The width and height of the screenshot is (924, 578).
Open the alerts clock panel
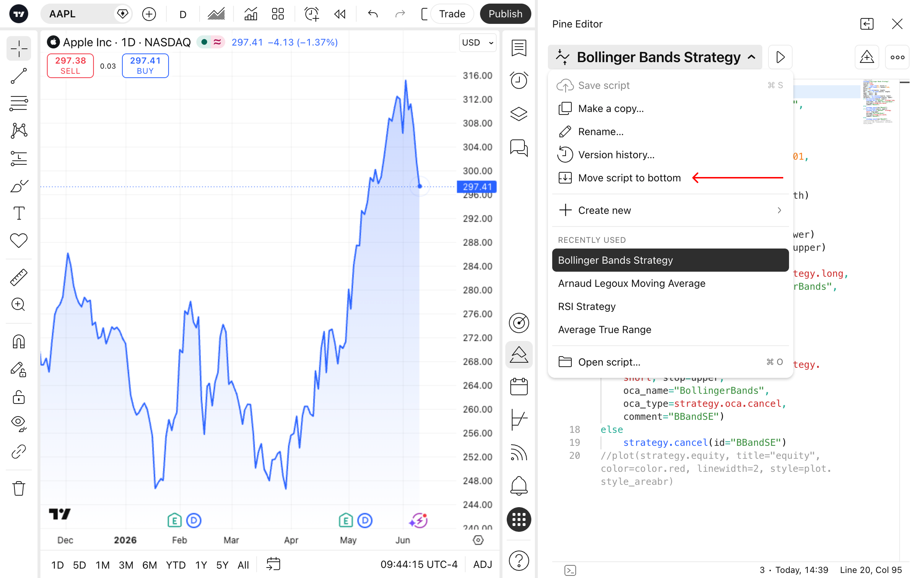(x=519, y=80)
